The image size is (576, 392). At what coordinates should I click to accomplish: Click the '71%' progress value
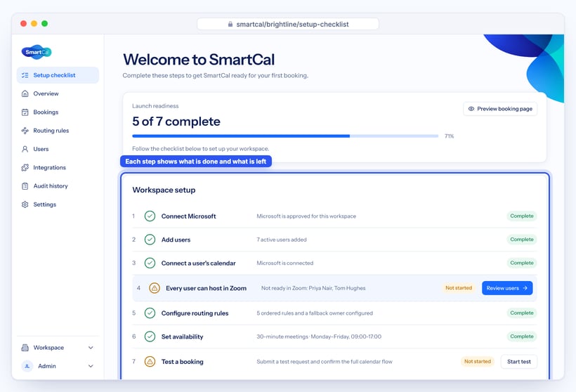coord(450,136)
